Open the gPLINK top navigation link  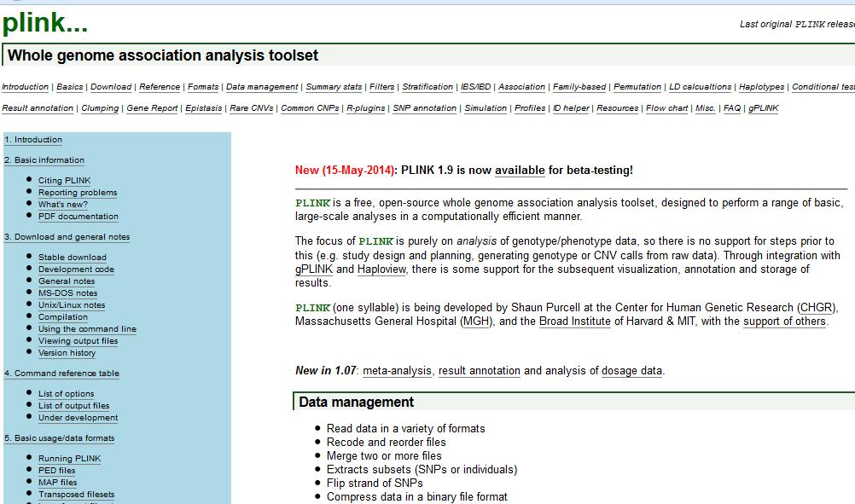click(764, 108)
